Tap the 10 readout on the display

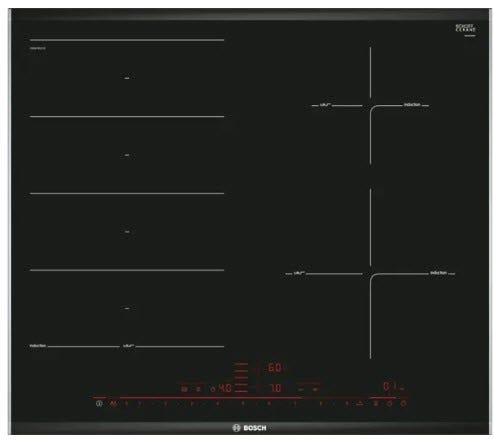(x=275, y=388)
